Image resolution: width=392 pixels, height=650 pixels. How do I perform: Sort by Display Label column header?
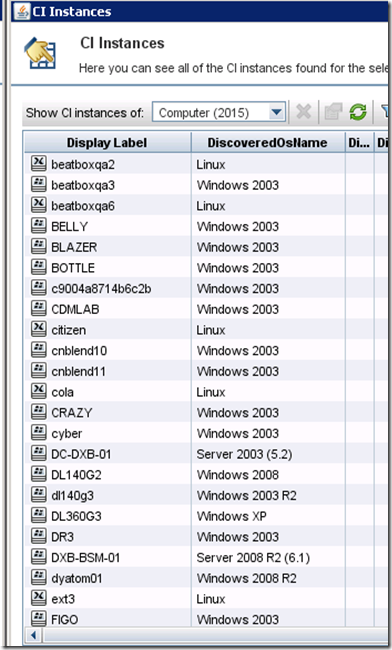click(107, 143)
